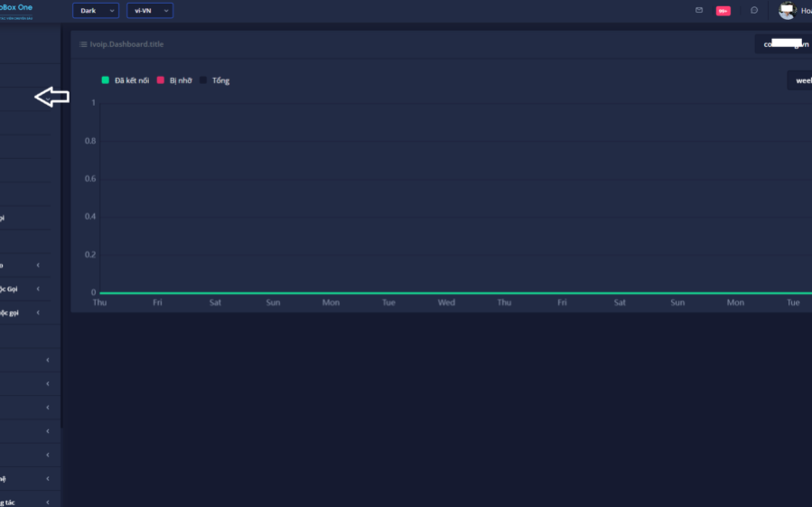Viewport: 812px width, 507px height.
Task: Click the pink 99+ notification badge
Action: [x=723, y=11]
